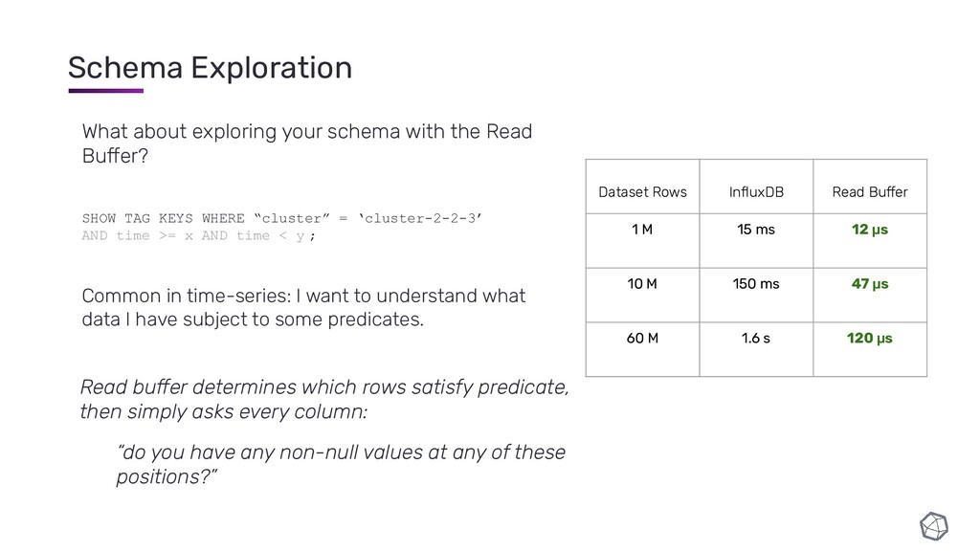Click the italic non-null values quote
Viewport: 980px width, 551px height.
pyautogui.click(x=341, y=464)
